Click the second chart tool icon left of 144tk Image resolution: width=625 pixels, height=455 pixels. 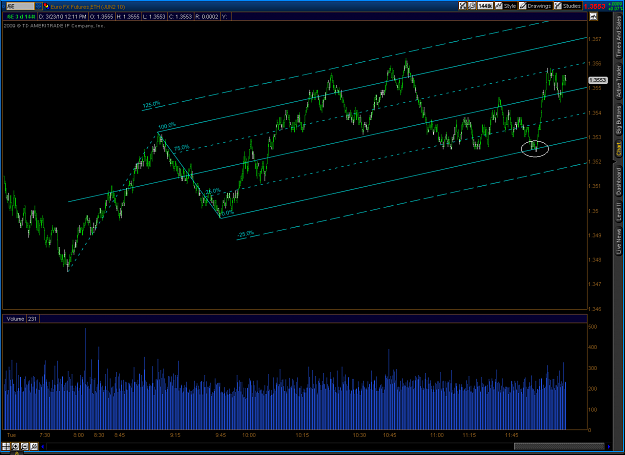[472, 6]
